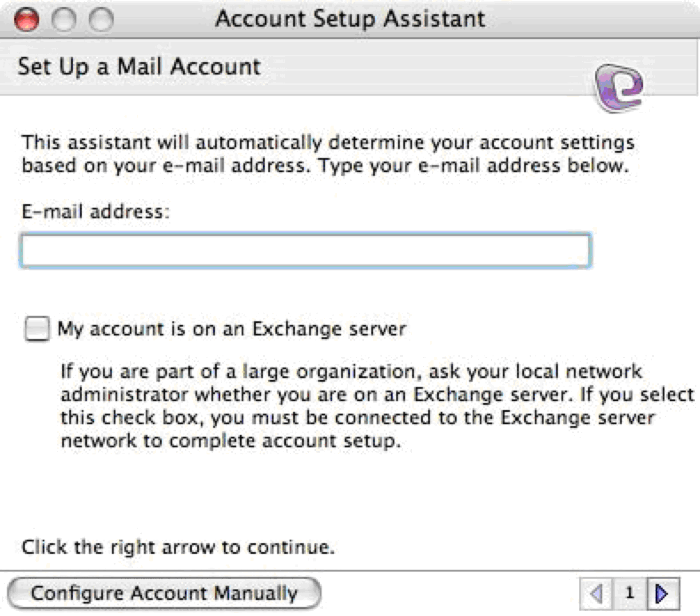
Task: Click the 'E-mail address:' label
Action: pos(95,212)
